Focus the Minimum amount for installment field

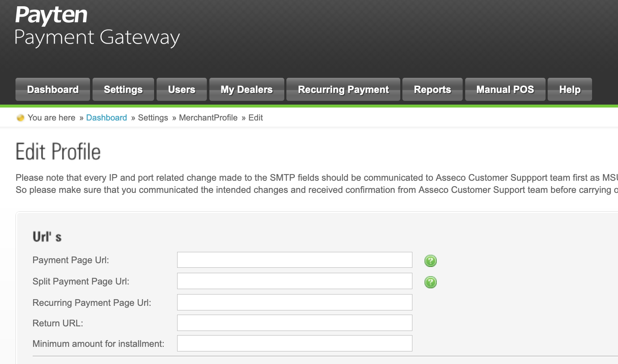[294, 343]
